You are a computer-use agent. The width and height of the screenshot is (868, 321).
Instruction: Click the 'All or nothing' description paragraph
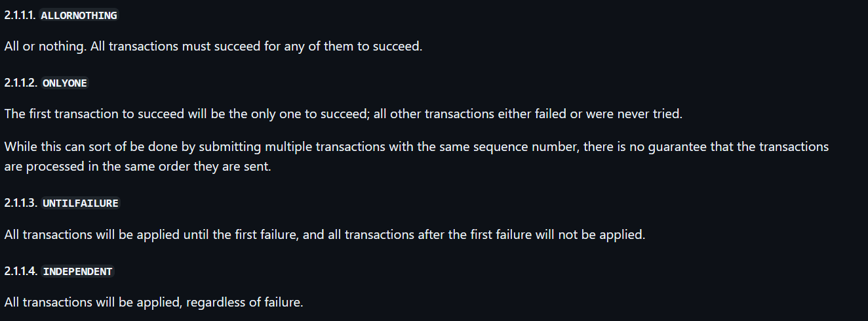tap(213, 47)
